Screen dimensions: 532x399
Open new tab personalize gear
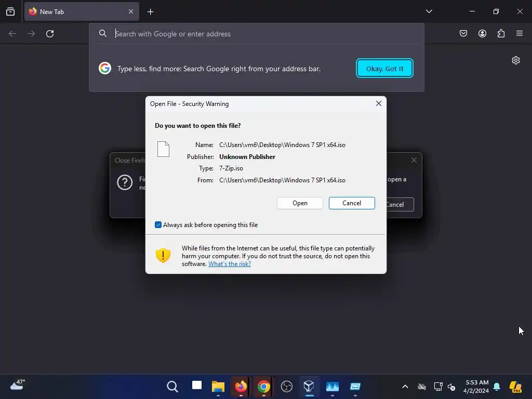click(516, 60)
